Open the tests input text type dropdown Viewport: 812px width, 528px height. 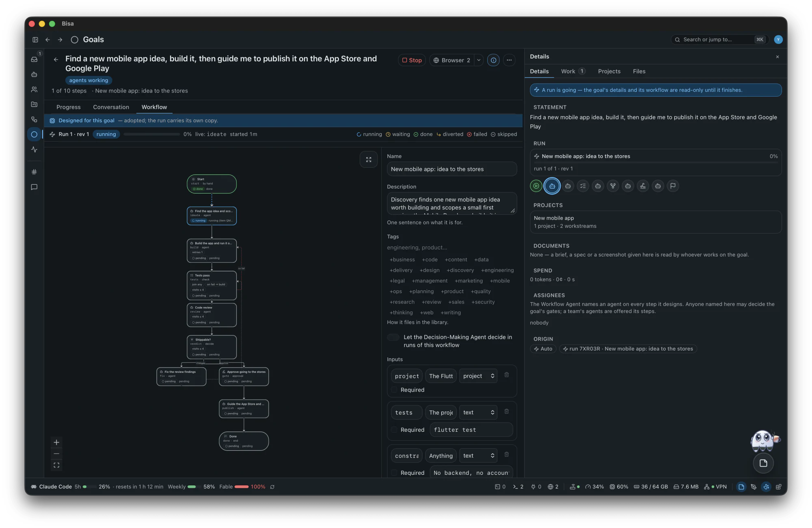(478, 412)
